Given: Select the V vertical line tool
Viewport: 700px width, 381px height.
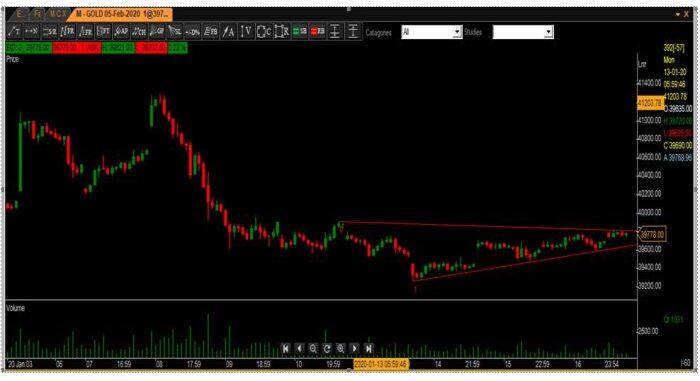Looking at the screenshot, I should pyautogui.click(x=246, y=32).
